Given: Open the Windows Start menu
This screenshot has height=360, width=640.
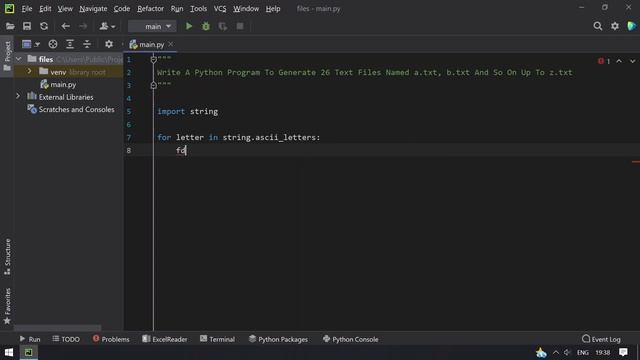Looking at the screenshot, I should [9, 352].
